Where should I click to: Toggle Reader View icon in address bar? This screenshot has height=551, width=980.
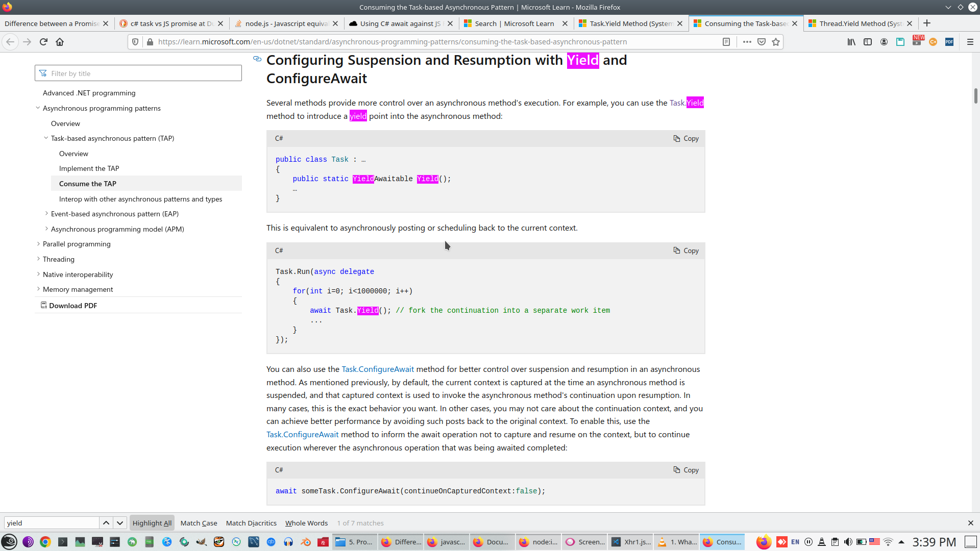(726, 42)
